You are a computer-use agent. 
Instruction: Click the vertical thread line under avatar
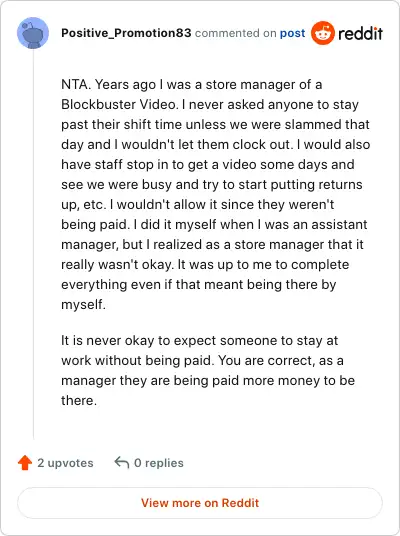pyautogui.click(x=34, y=244)
